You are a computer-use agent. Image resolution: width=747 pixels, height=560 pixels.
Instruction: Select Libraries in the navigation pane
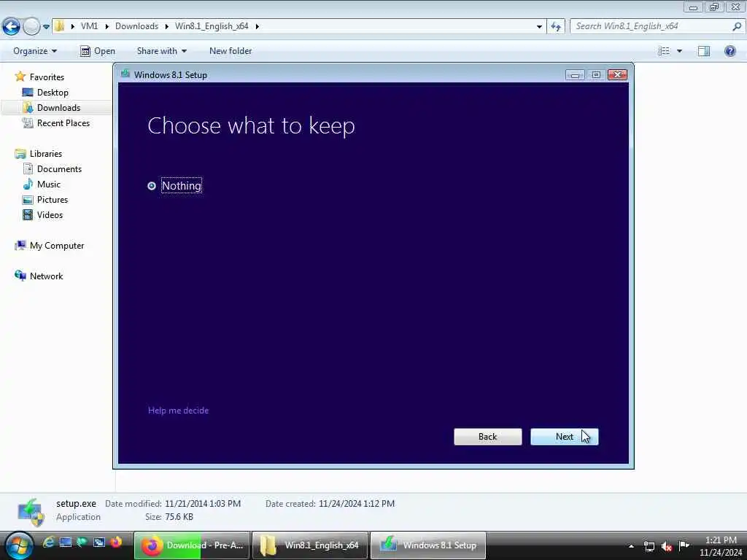point(39,153)
